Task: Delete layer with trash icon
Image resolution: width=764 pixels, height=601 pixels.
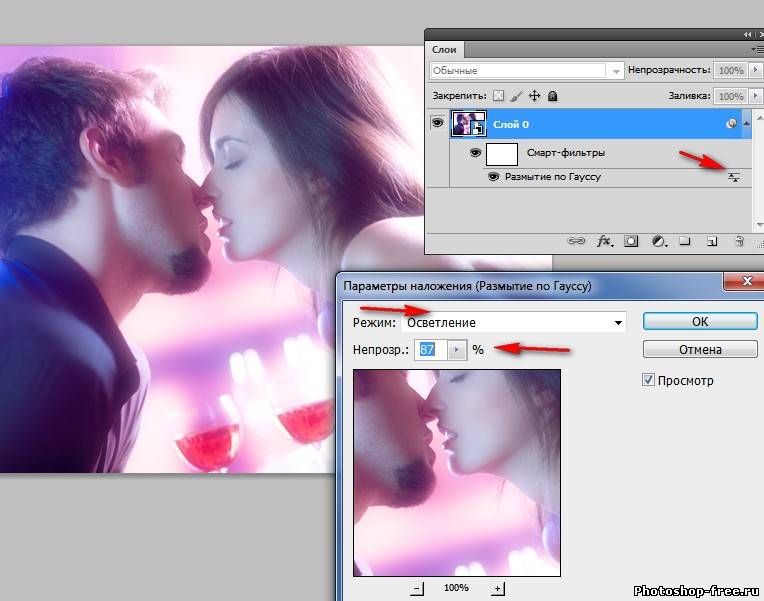Action: [x=738, y=241]
